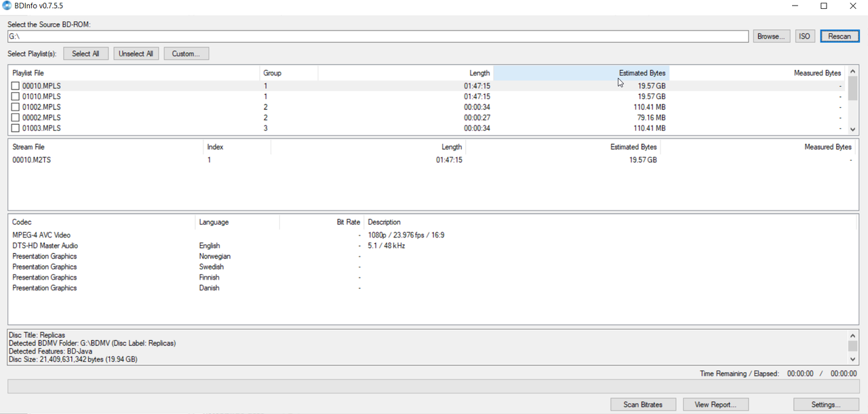Tick the 01010.MPLS playlist checkbox

click(x=15, y=96)
